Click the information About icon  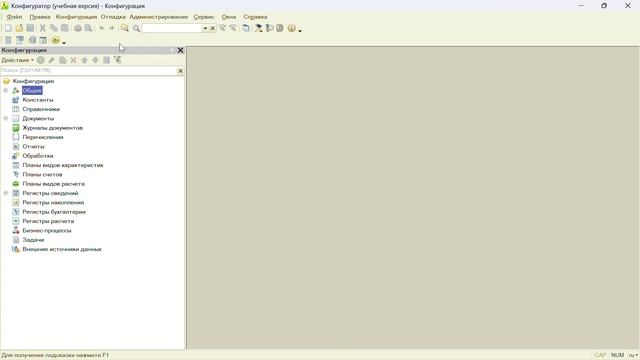click(291, 28)
